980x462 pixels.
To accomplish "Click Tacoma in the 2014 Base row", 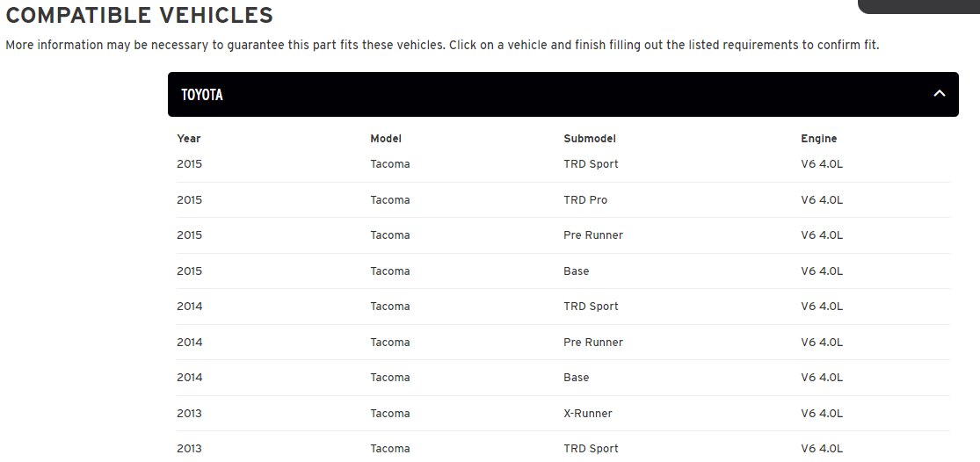I will [x=390, y=378].
